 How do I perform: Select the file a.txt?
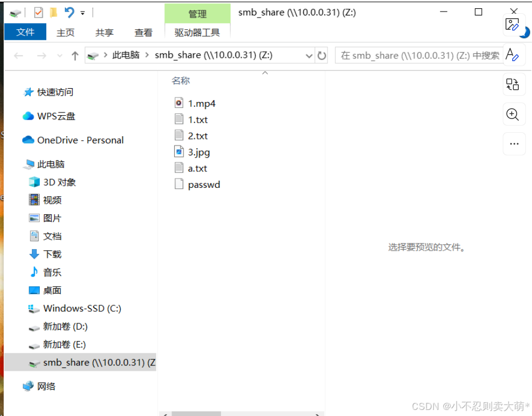197,169
